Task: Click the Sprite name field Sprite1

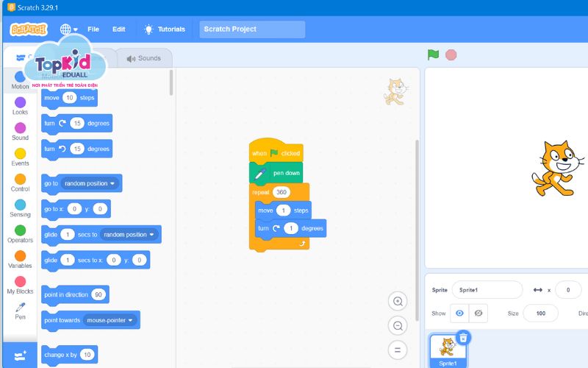Action: click(x=487, y=290)
